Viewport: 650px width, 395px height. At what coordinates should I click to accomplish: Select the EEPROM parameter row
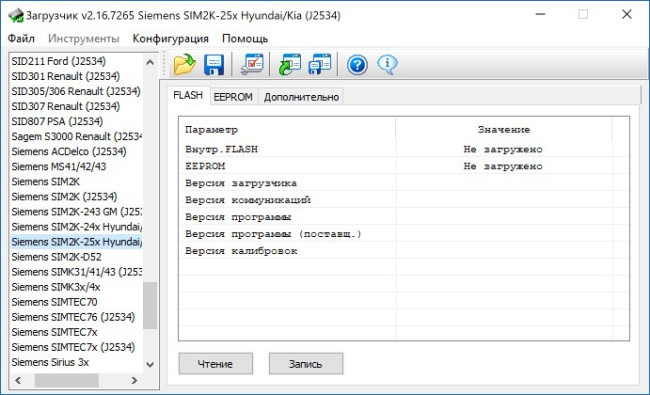tap(404, 166)
